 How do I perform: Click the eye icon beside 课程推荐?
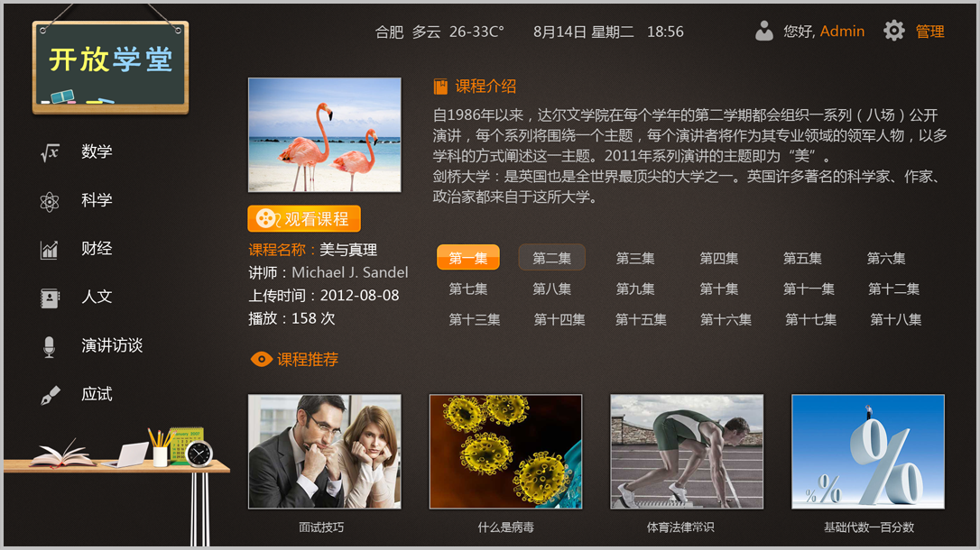[262, 359]
